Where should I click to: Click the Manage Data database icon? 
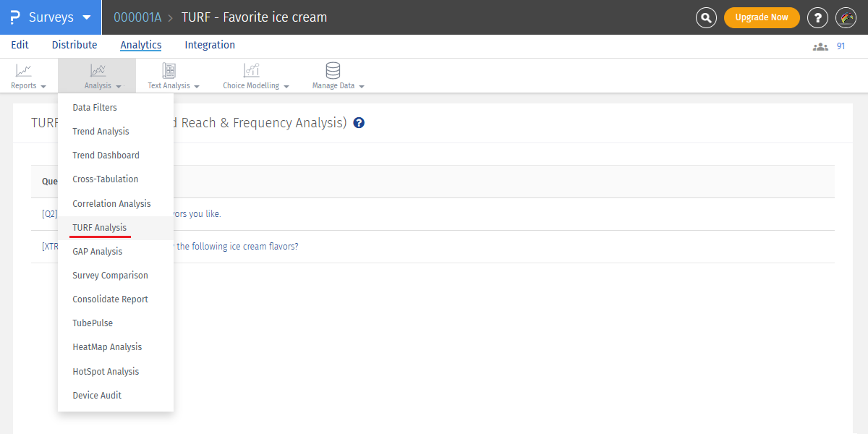point(333,71)
